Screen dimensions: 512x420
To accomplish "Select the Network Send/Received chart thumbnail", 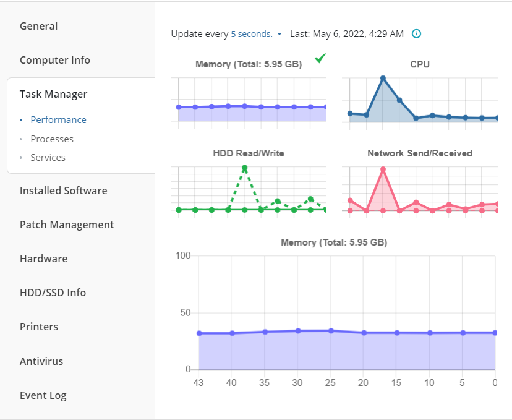I will [420, 183].
